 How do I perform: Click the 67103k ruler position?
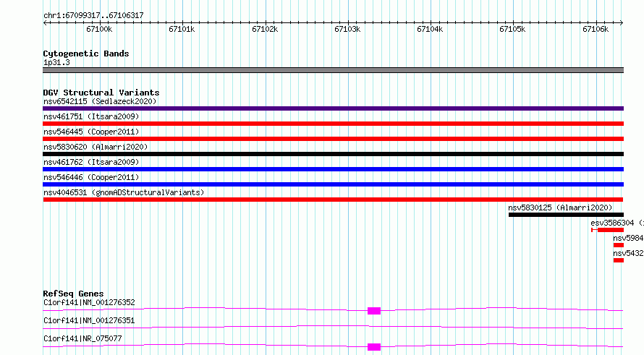pyautogui.click(x=347, y=29)
